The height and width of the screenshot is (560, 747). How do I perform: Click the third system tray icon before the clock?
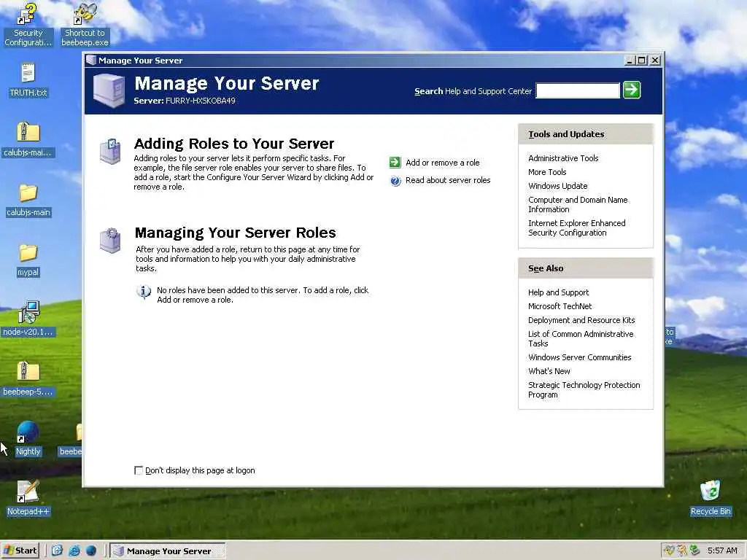click(695, 551)
